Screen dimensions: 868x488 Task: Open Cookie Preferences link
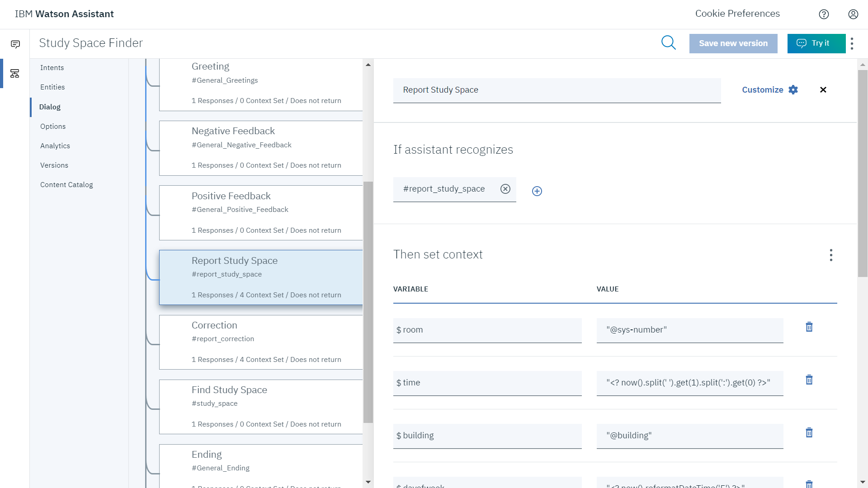tap(737, 14)
